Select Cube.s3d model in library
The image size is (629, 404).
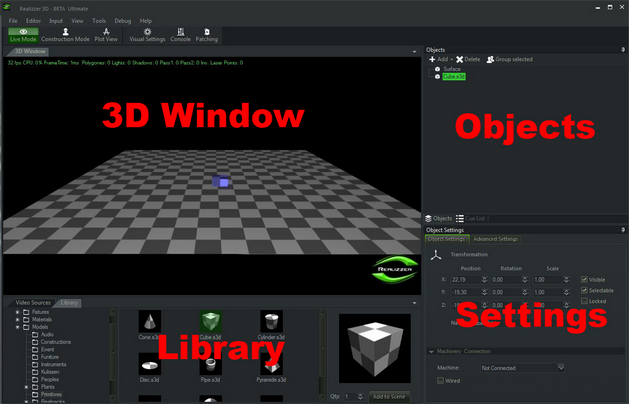[x=211, y=321]
